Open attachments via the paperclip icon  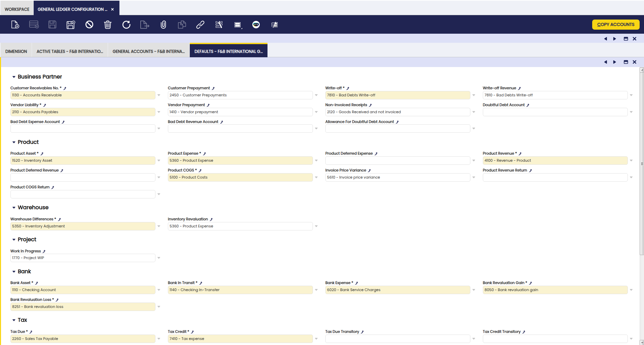(x=163, y=25)
